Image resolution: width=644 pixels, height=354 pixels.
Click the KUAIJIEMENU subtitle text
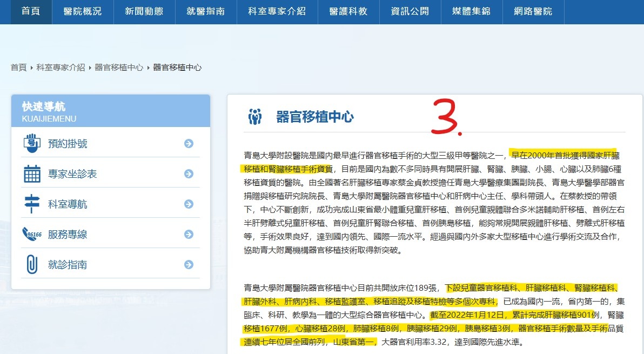49,119
